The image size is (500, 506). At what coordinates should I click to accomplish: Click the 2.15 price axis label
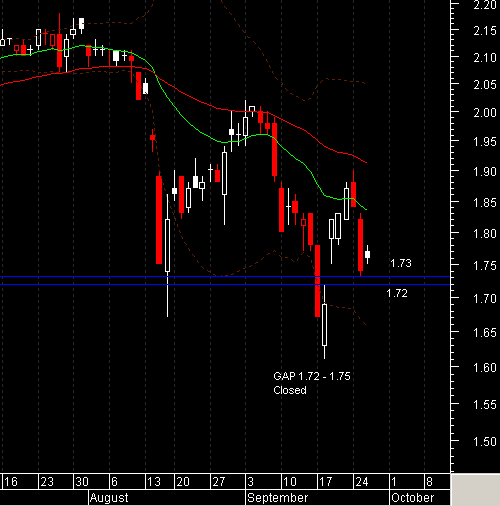coord(485,31)
